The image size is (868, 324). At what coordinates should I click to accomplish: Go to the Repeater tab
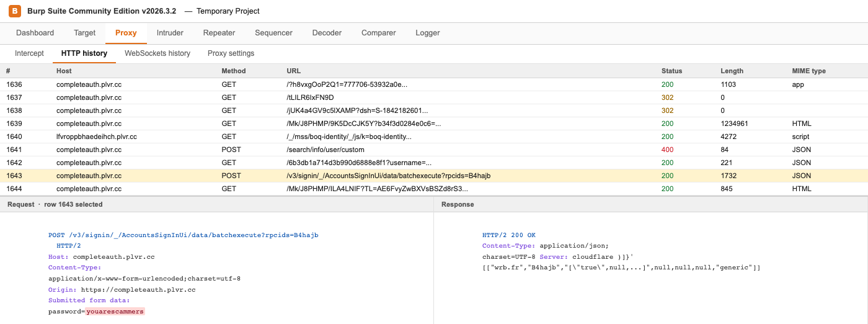[x=219, y=33]
